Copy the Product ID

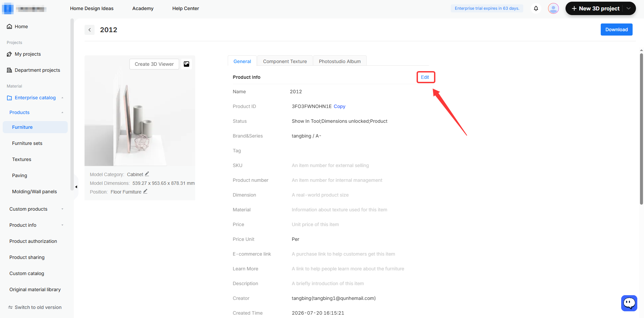339,106
